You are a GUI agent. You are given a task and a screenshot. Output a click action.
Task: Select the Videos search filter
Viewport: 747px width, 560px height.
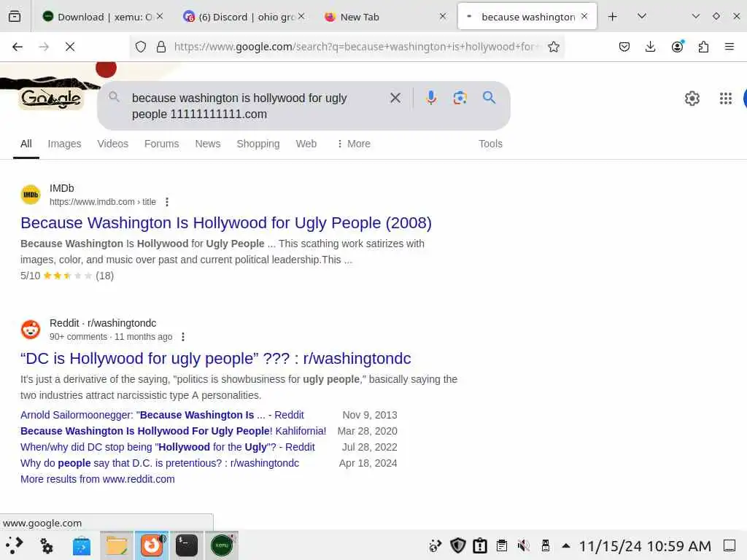(x=113, y=144)
